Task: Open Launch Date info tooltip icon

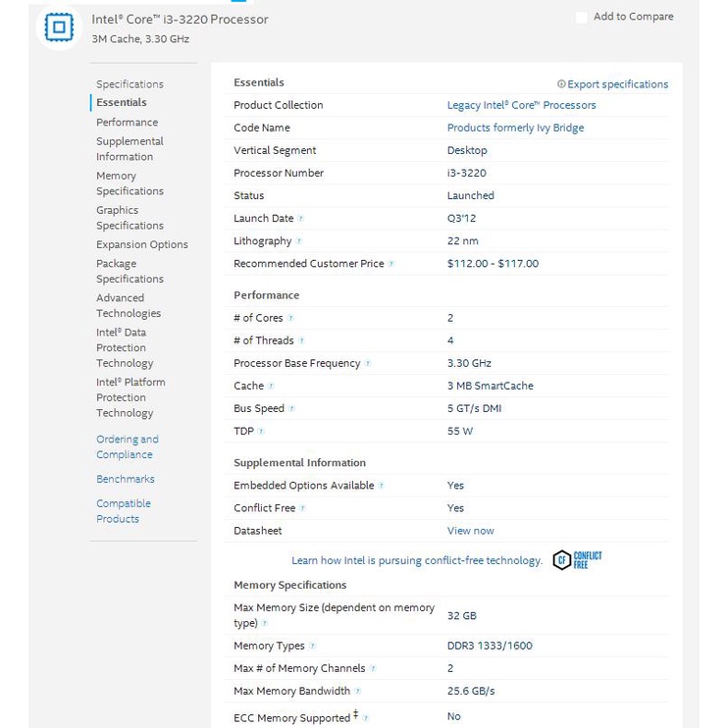Action: (301, 218)
